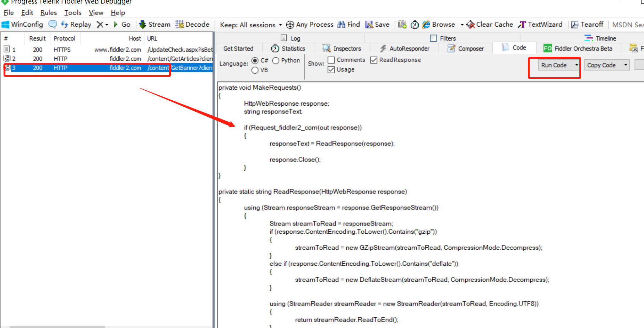Click the comment speech bubble icon
644x328 pixels.
click(x=53, y=25)
